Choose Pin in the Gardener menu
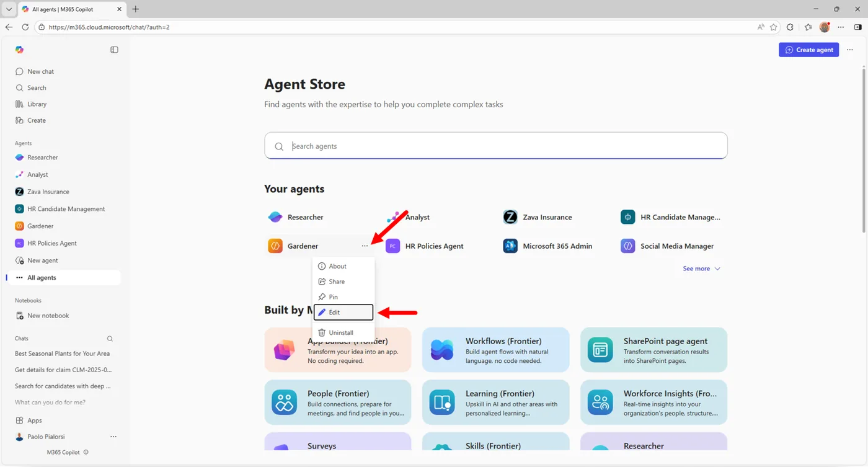This screenshot has width=868, height=467. click(x=343, y=297)
